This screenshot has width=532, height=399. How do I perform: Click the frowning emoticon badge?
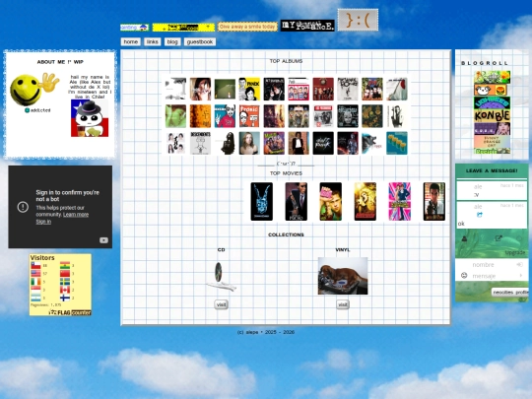point(358,20)
